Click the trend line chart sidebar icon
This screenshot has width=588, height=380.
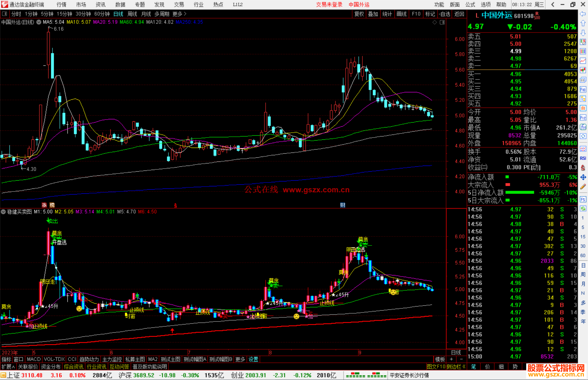point(583,61)
